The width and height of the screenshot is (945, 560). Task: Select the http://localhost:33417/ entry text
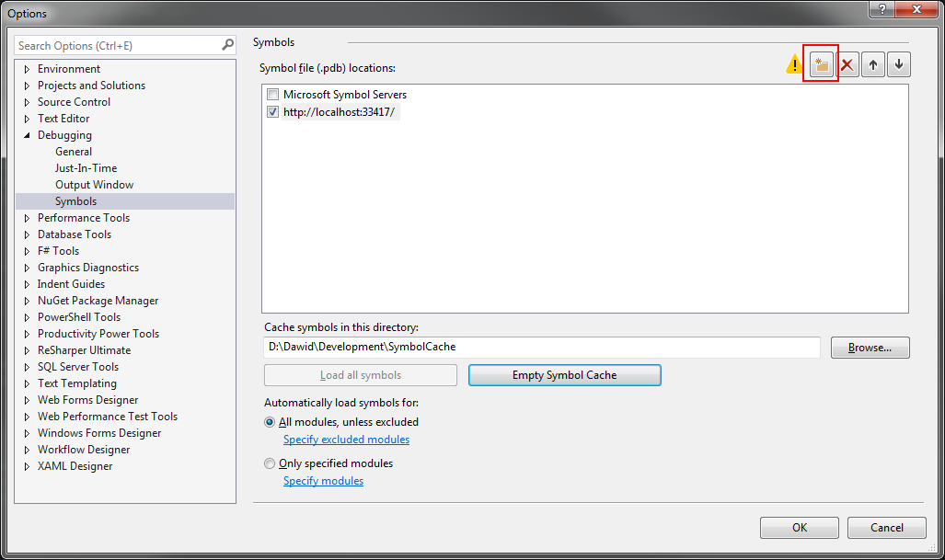(340, 112)
